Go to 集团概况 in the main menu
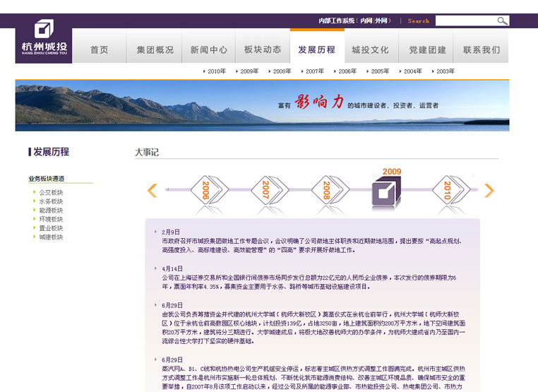 click(155, 50)
